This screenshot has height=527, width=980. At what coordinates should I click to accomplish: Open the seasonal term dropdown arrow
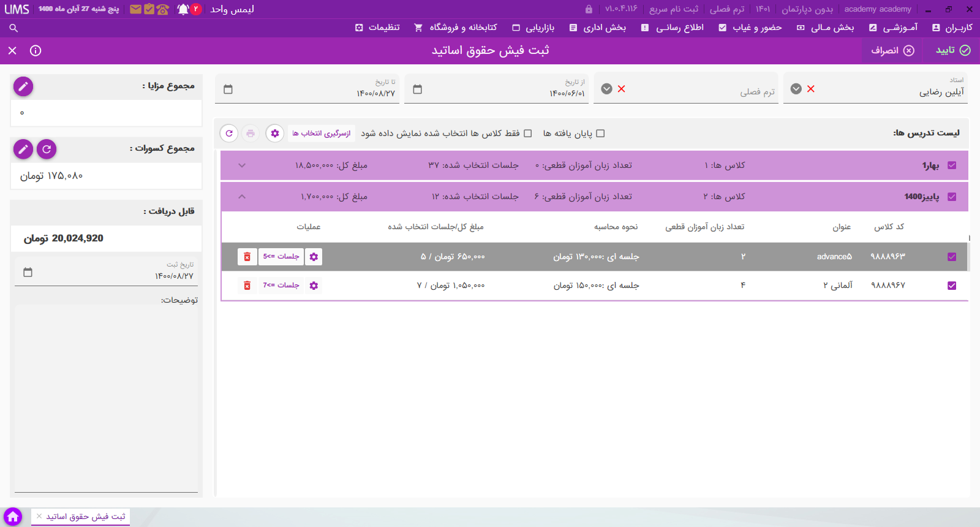click(606, 89)
